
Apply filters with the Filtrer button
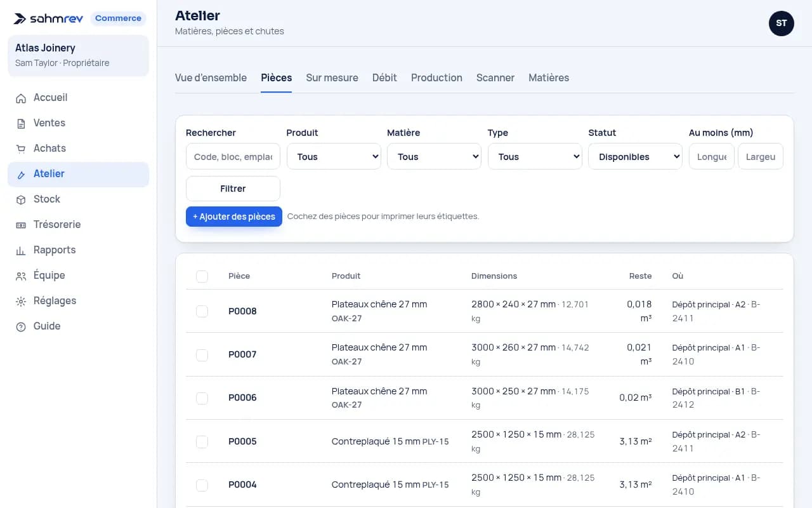click(x=233, y=189)
